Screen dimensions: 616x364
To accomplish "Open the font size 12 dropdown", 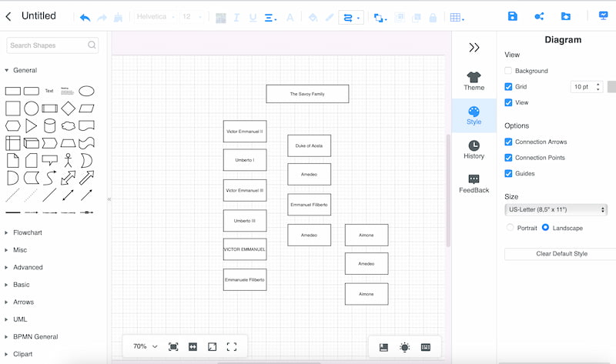I will 192,16.
